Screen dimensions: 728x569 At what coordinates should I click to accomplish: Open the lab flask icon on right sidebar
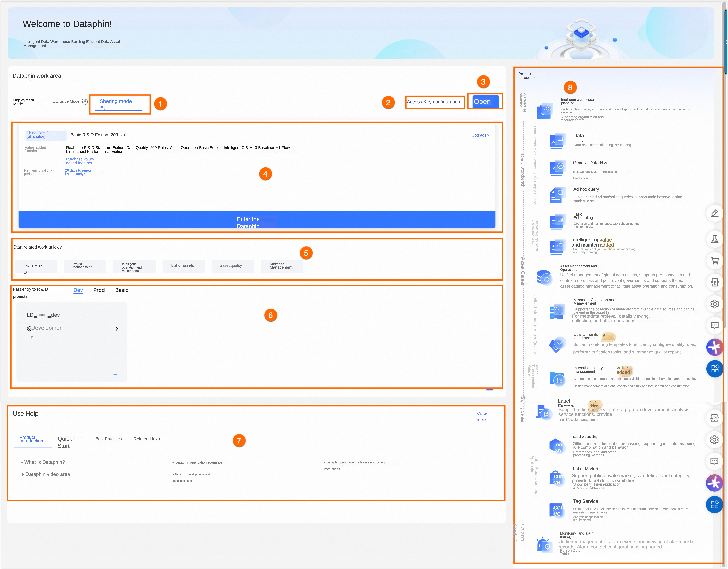[x=714, y=239]
